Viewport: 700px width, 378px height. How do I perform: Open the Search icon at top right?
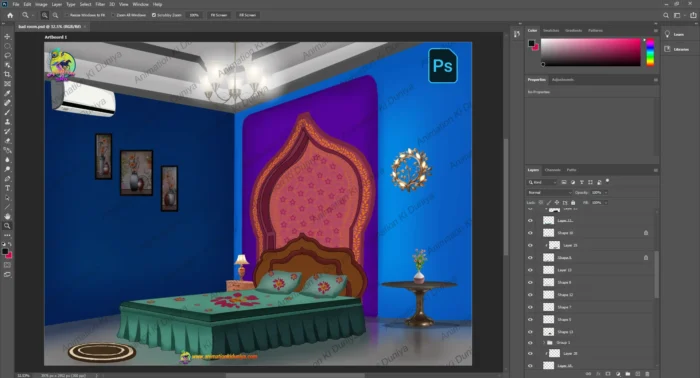(x=666, y=15)
